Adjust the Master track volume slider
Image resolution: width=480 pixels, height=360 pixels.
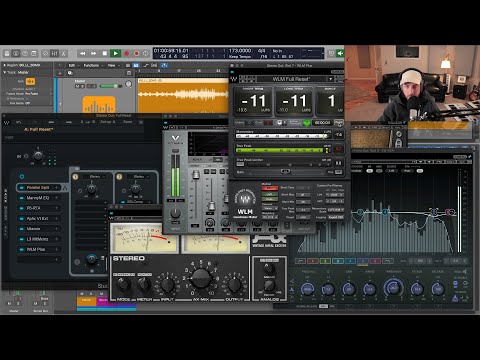pos(111,86)
